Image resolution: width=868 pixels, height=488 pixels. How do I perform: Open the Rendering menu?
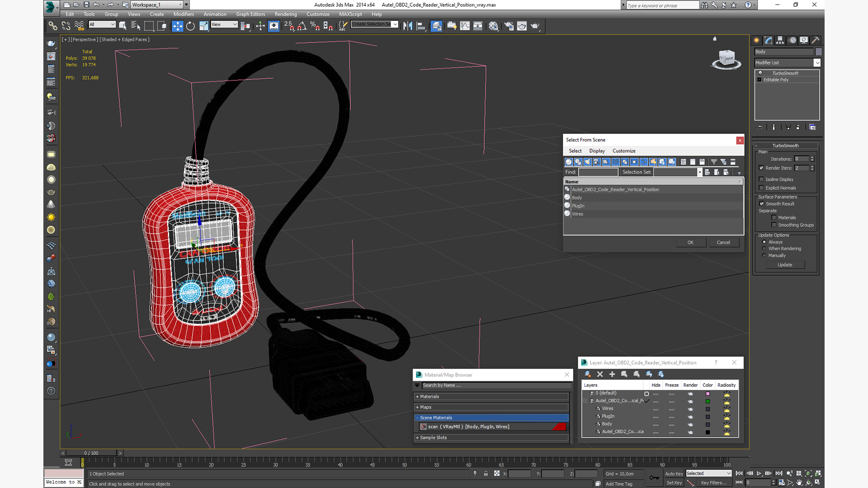[286, 14]
